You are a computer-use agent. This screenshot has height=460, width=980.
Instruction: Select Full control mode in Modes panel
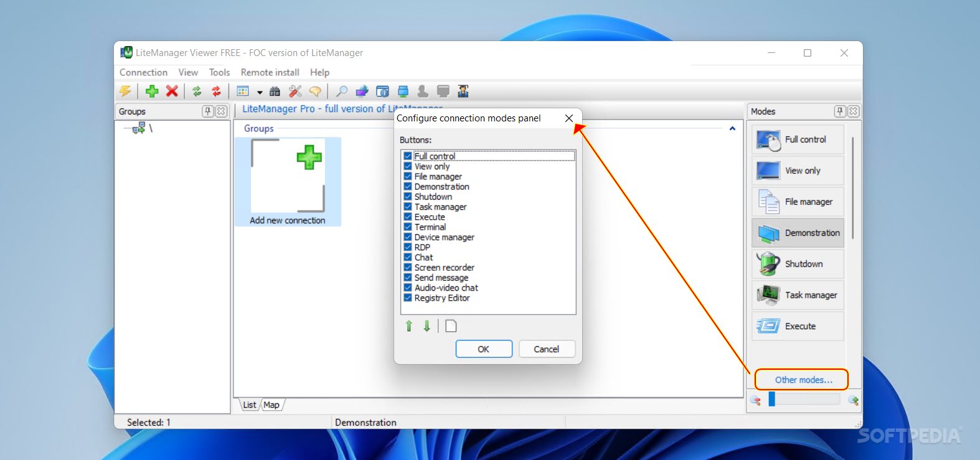pos(798,139)
